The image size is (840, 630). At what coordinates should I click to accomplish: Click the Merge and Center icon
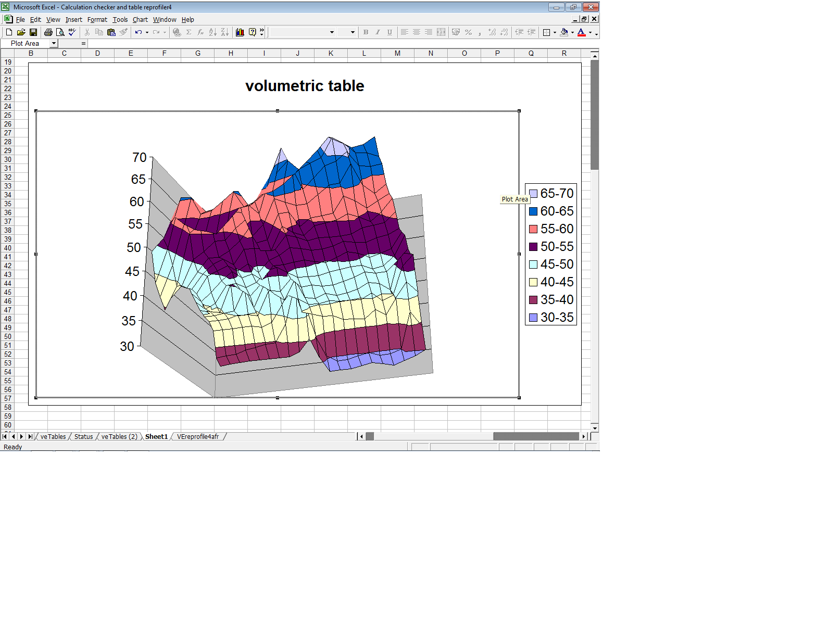tap(441, 32)
